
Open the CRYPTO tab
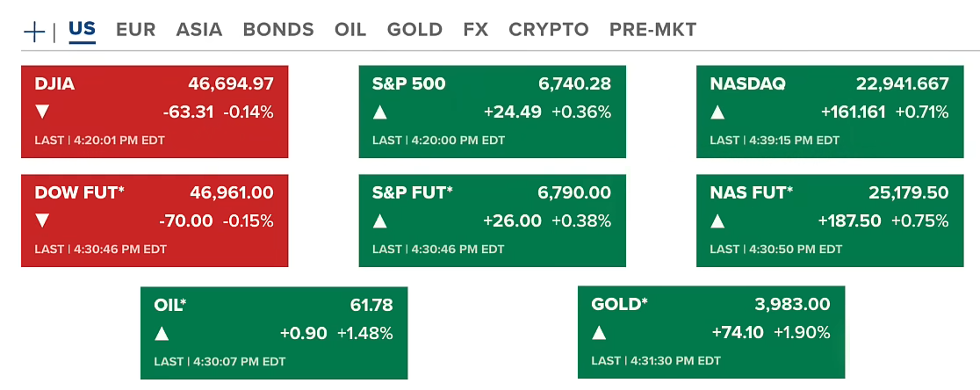tap(549, 30)
